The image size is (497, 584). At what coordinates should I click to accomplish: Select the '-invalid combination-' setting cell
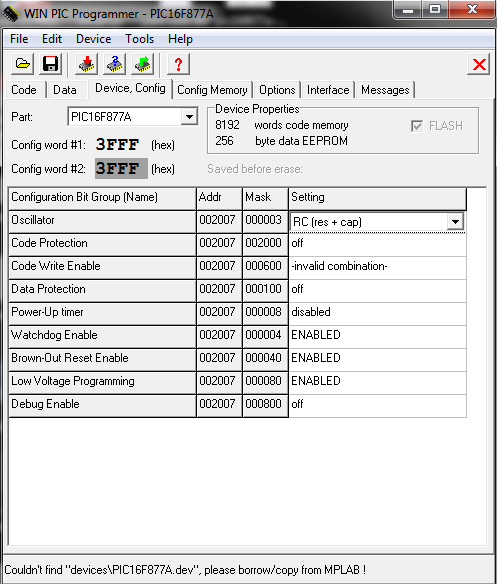click(377, 267)
